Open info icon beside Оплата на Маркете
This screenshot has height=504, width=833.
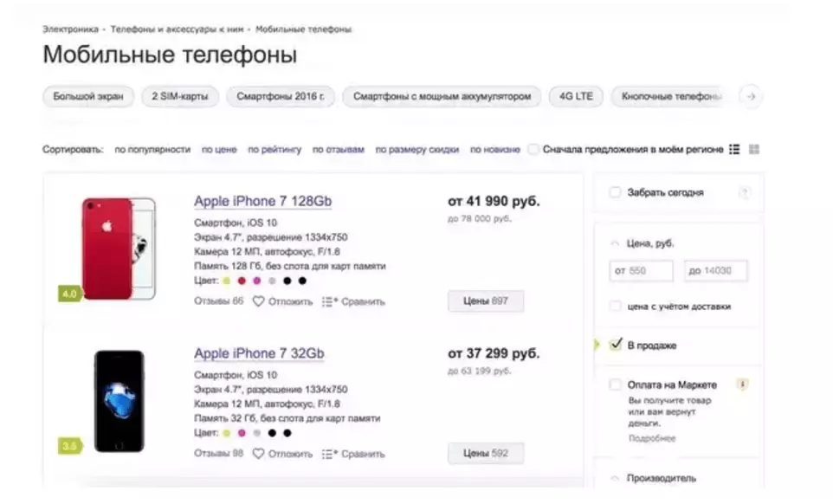tap(743, 384)
